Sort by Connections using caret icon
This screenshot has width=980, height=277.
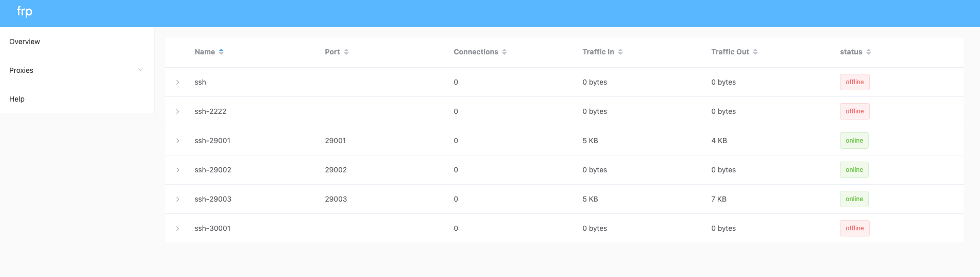(x=504, y=52)
